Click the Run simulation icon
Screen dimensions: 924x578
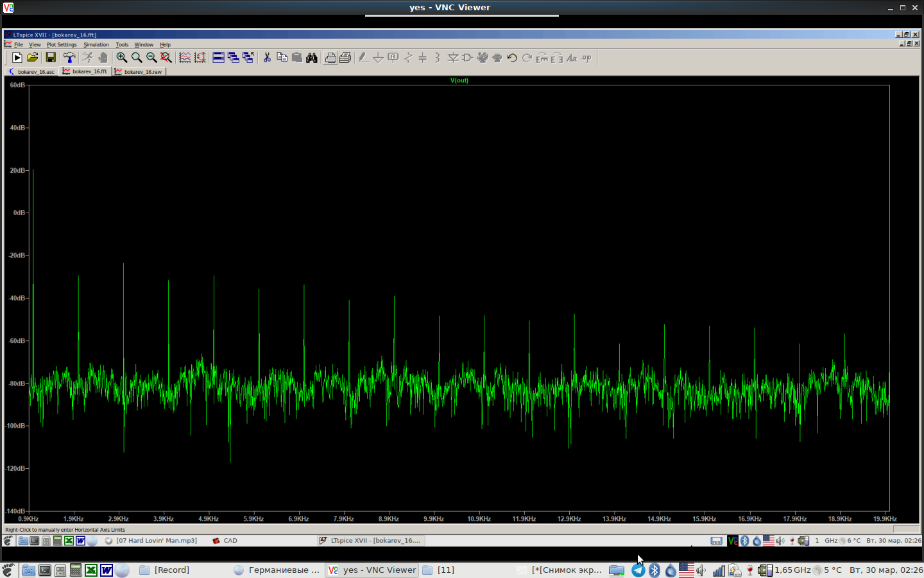17,58
